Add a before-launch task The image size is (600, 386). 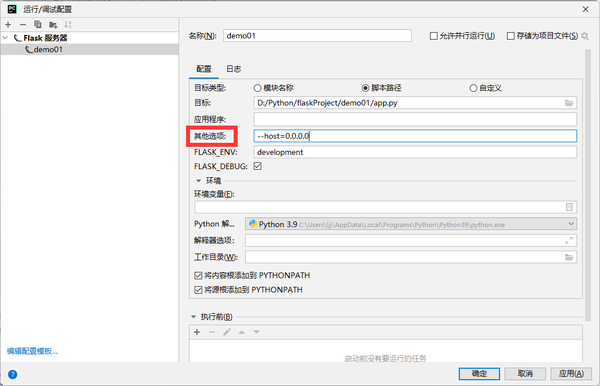[197, 332]
